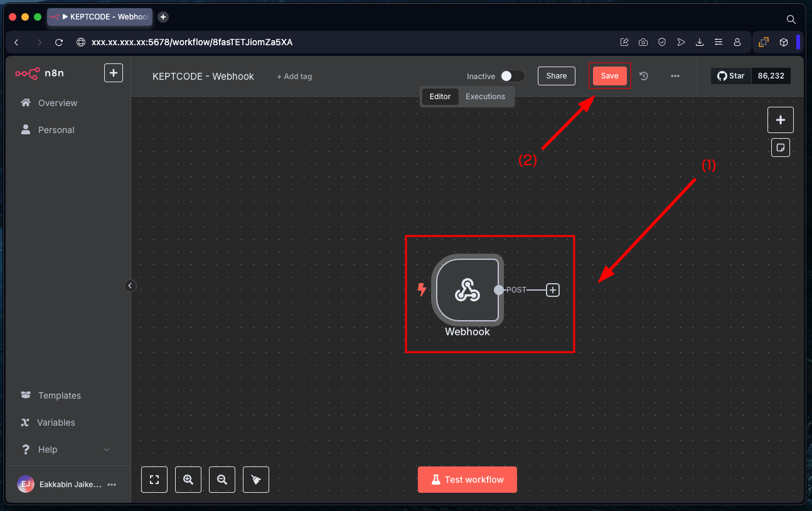Click the zoom in magnifier icon
Viewport: 812px width, 511px height.
tap(188, 480)
